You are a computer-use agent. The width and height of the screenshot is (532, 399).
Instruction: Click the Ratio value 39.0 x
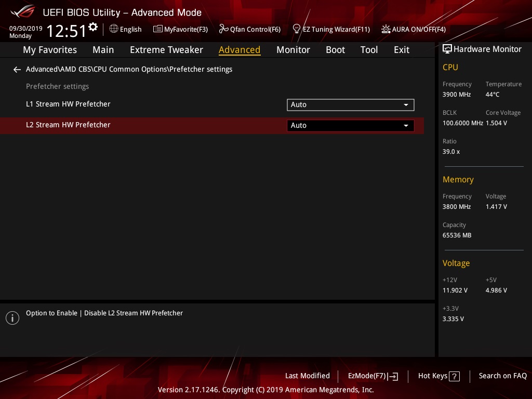[x=451, y=152]
